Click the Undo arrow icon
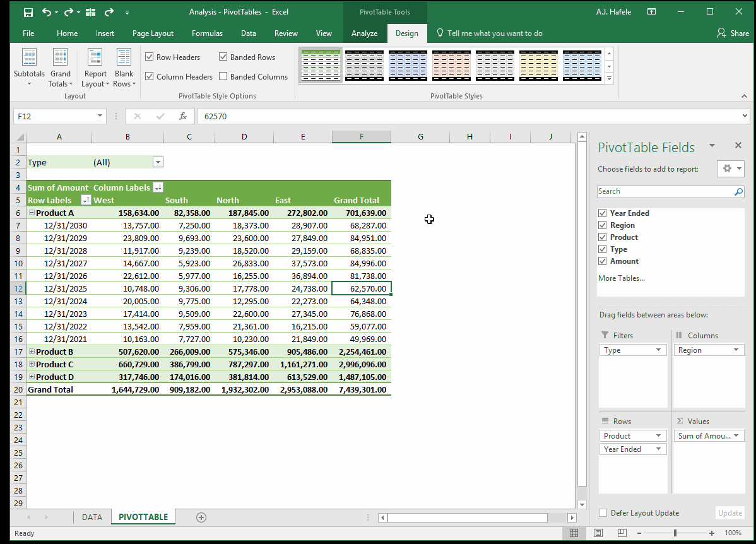This screenshot has height=544, width=756. pyautogui.click(x=47, y=12)
